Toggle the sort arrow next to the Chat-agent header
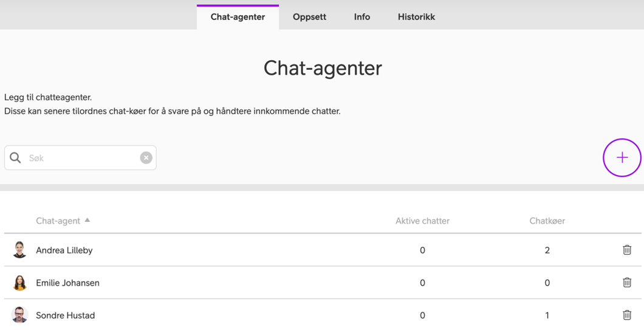The image size is (644, 330). [x=87, y=220]
